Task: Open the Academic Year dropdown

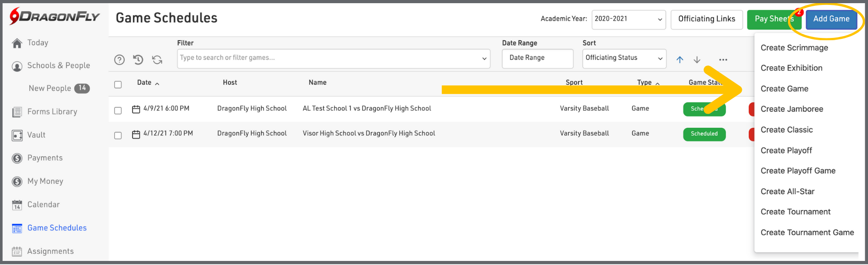Action: click(x=628, y=19)
